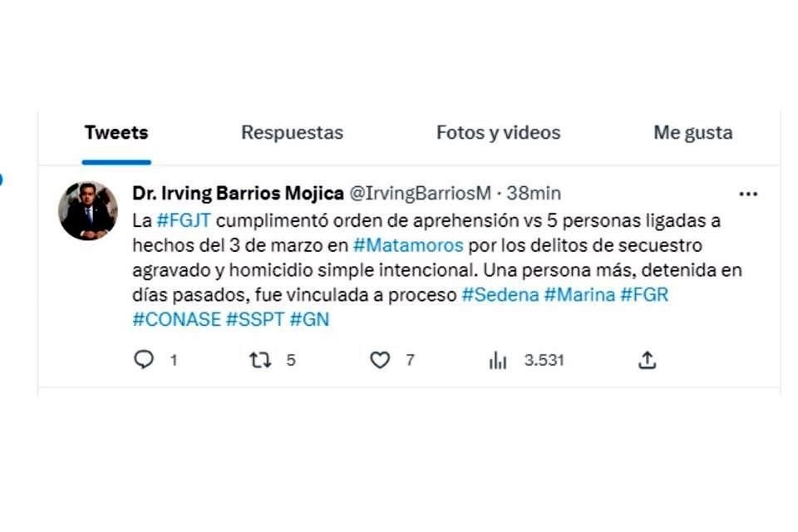This screenshot has width=798, height=532.
Task: Open the Fotos y videos tab
Action: [x=497, y=132]
